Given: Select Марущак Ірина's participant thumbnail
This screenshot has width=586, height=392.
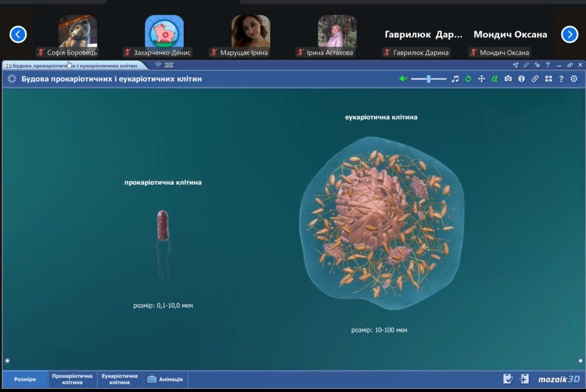Looking at the screenshot, I should coord(250,32).
